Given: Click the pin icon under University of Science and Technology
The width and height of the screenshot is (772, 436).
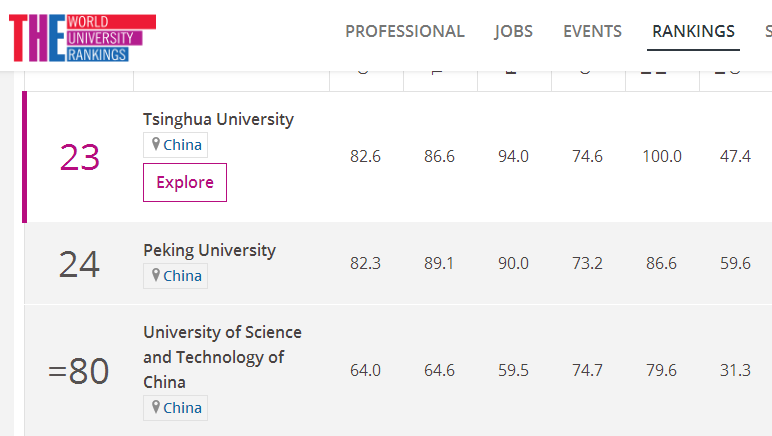Looking at the screenshot, I should [x=156, y=407].
